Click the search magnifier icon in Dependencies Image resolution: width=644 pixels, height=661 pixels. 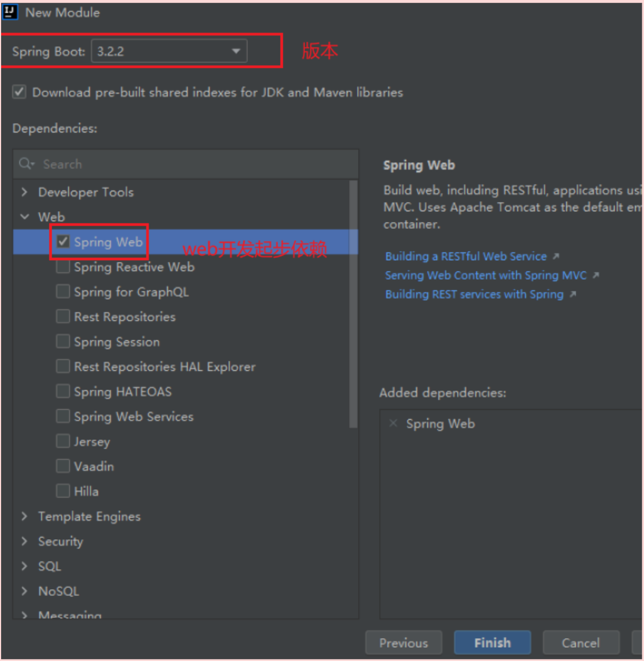26,164
